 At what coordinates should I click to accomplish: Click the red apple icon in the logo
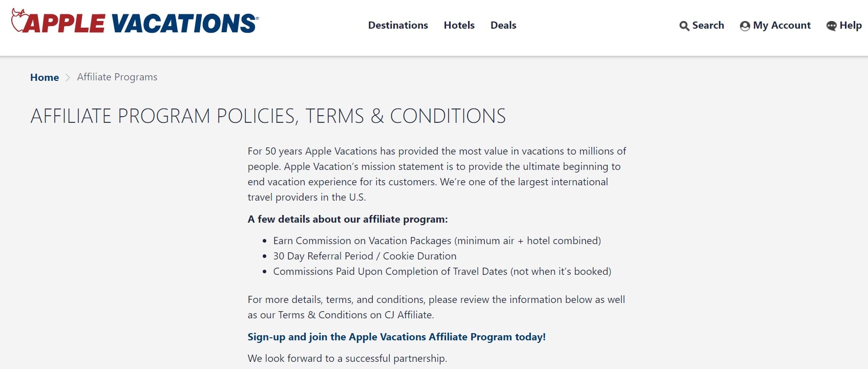[x=19, y=21]
